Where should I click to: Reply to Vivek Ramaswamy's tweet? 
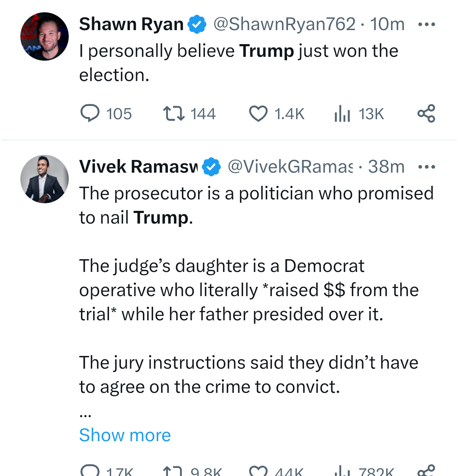pyautogui.click(x=90, y=470)
